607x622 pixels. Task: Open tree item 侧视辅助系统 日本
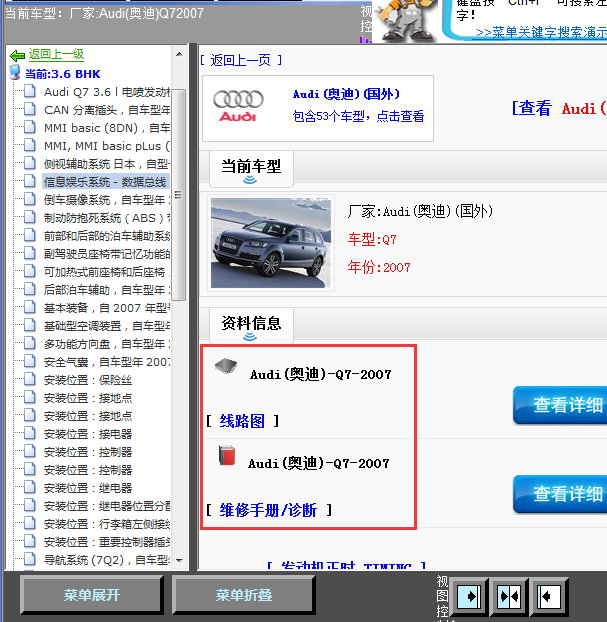[x=107, y=164]
